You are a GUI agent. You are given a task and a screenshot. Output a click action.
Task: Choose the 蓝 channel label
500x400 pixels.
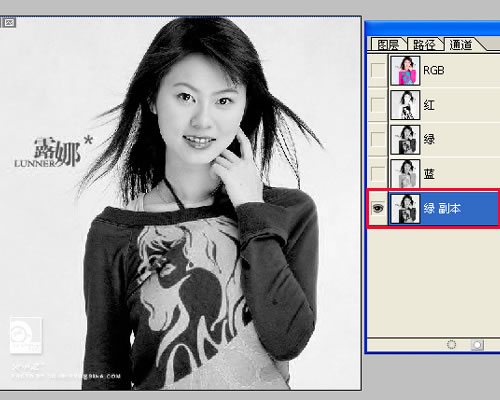(429, 174)
